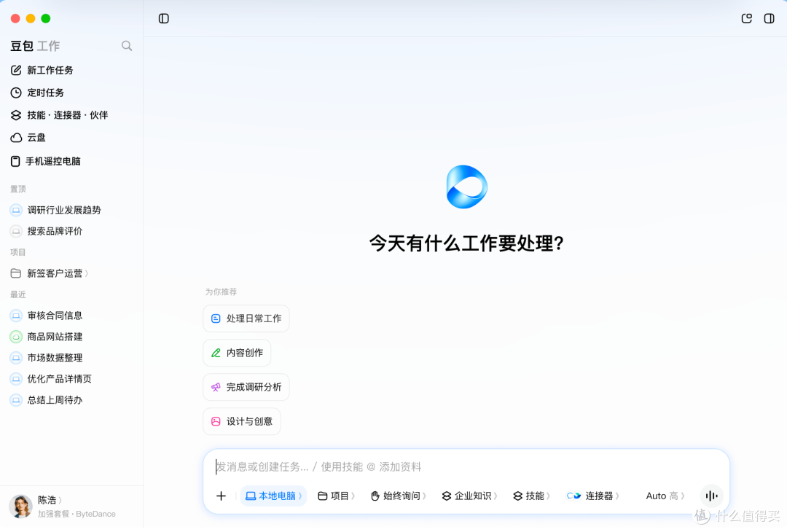Click the clock icon beside 定时任务
The width and height of the screenshot is (787, 532).
(x=16, y=93)
